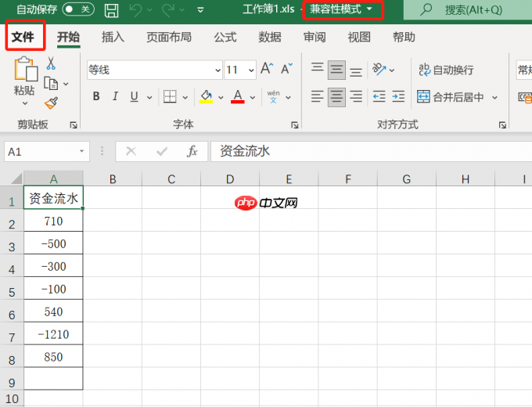The image size is (532, 407).
Task: Click the Redo arrow icon
Action: tap(168, 10)
